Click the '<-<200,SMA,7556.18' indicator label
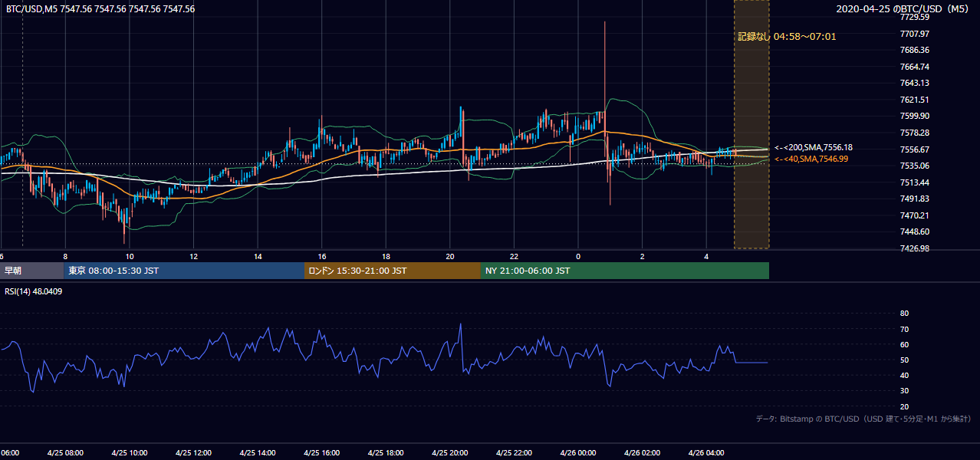Image resolution: width=980 pixels, height=460 pixels. pyautogui.click(x=814, y=147)
